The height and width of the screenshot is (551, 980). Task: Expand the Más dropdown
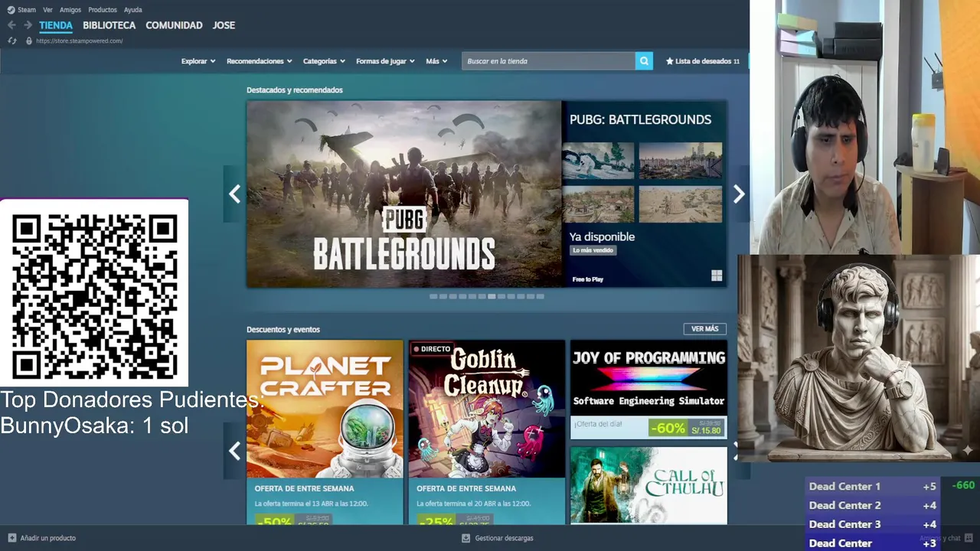click(x=437, y=61)
